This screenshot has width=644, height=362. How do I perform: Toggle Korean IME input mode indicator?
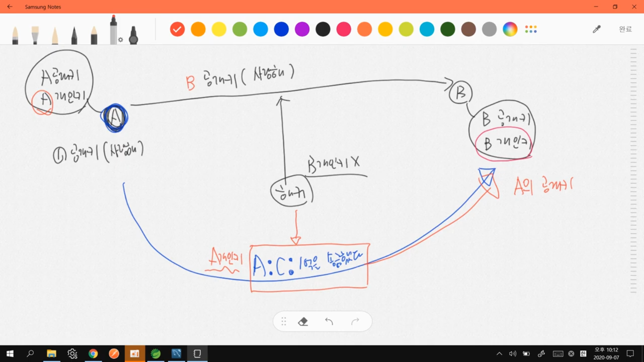(x=583, y=354)
